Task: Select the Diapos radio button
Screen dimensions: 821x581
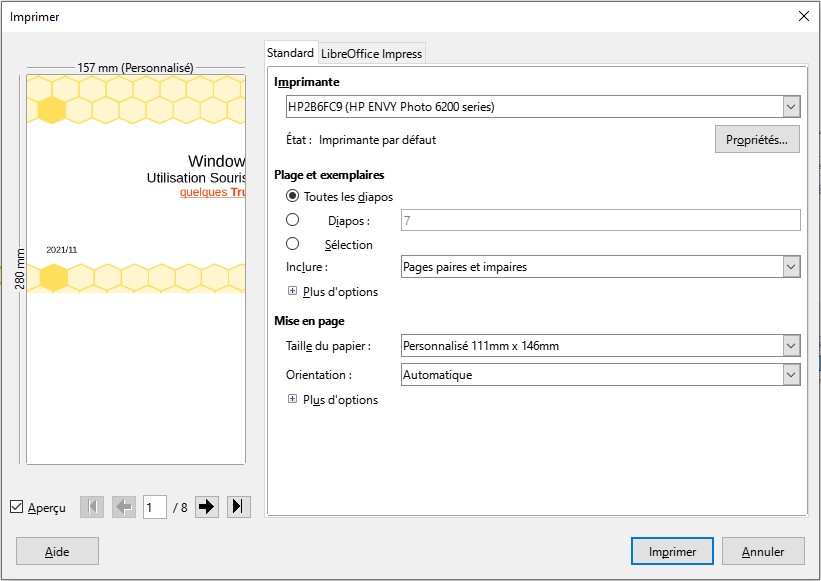Action: [x=293, y=220]
